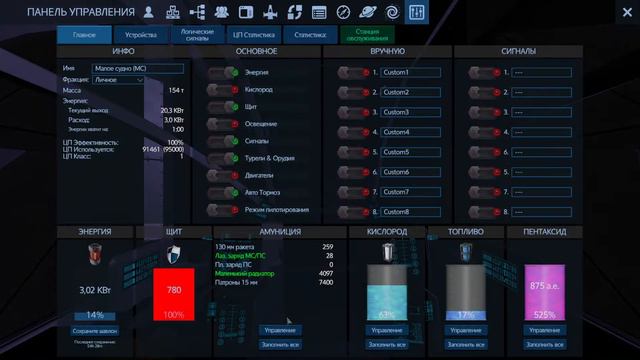Click the 14% energy usage bar

[95, 316]
